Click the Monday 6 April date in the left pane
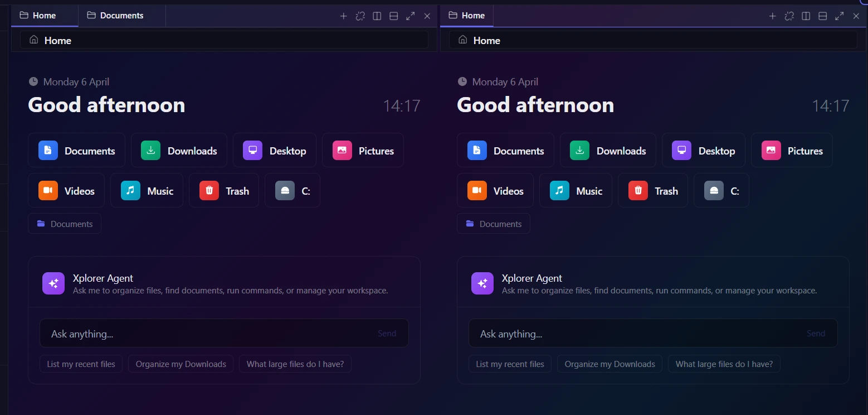The height and width of the screenshot is (415, 868). pos(76,82)
